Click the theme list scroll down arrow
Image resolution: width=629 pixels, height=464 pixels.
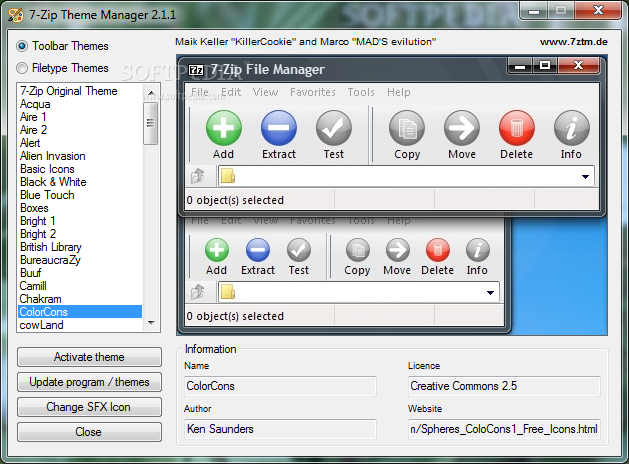[x=151, y=323]
